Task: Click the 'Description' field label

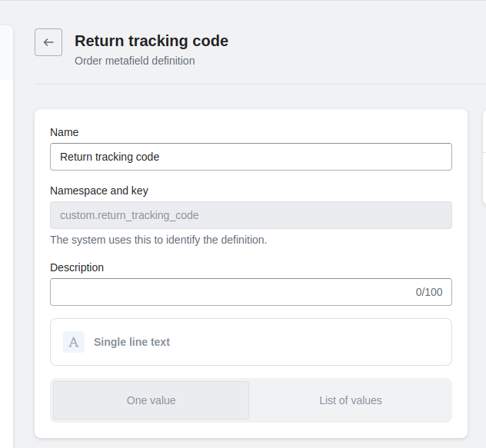Action: pos(77,267)
